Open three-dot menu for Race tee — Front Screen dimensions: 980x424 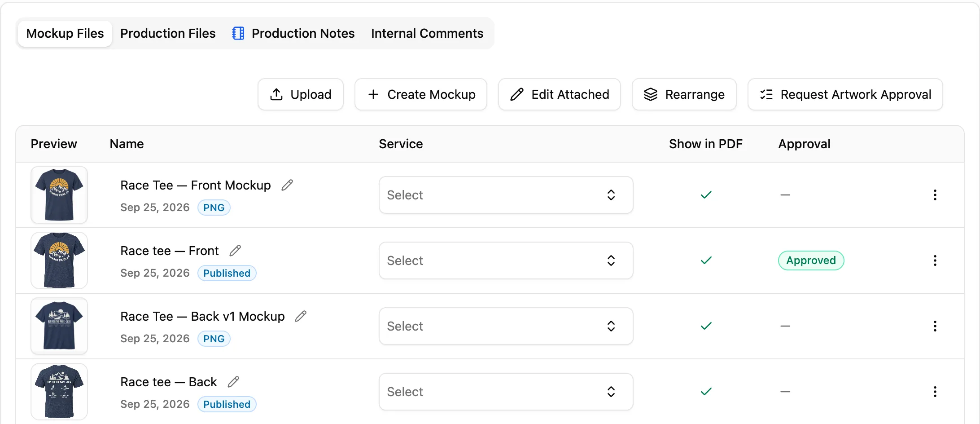935,261
